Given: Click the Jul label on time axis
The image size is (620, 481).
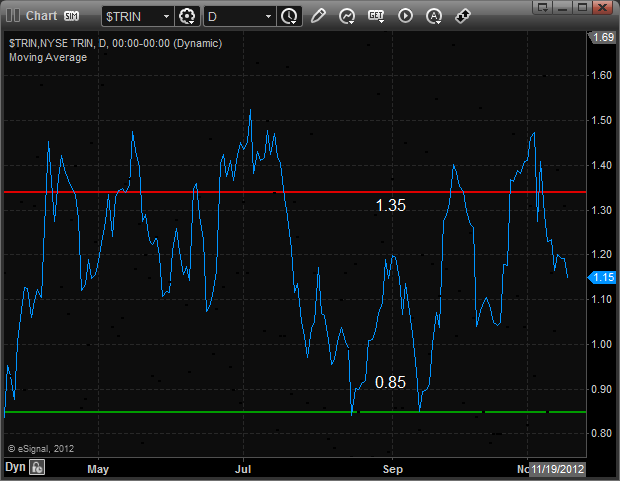Looking at the screenshot, I should point(243,469).
